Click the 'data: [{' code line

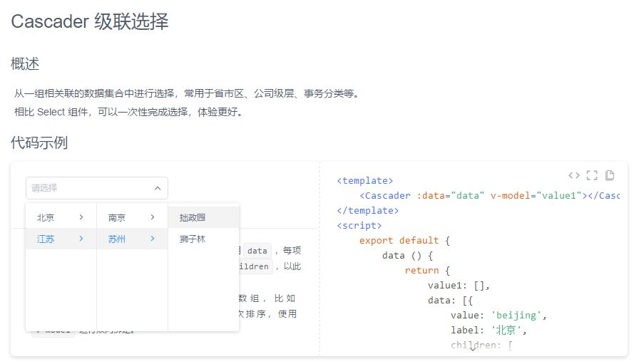[x=450, y=300]
